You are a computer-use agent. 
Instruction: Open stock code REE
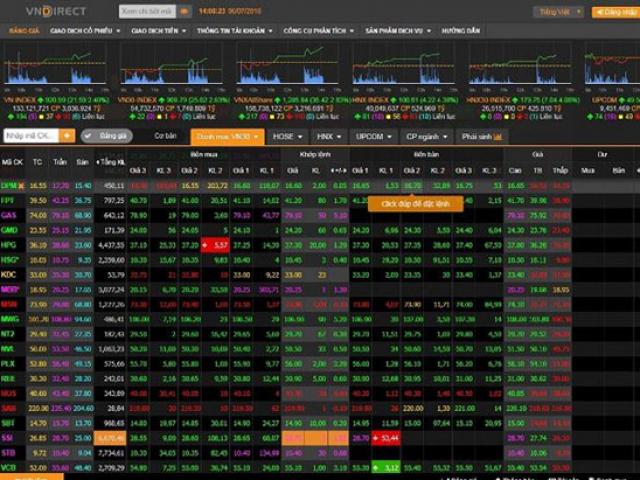[8, 379]
